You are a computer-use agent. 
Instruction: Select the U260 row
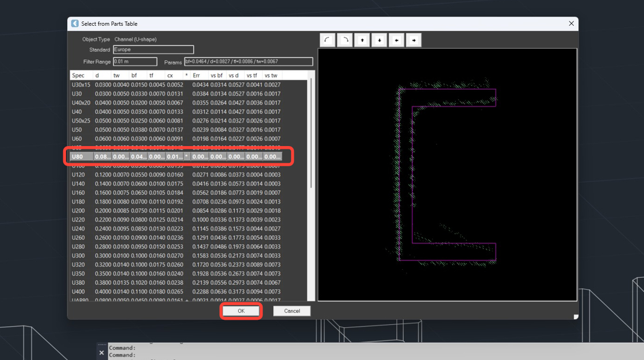pos(176,238)
